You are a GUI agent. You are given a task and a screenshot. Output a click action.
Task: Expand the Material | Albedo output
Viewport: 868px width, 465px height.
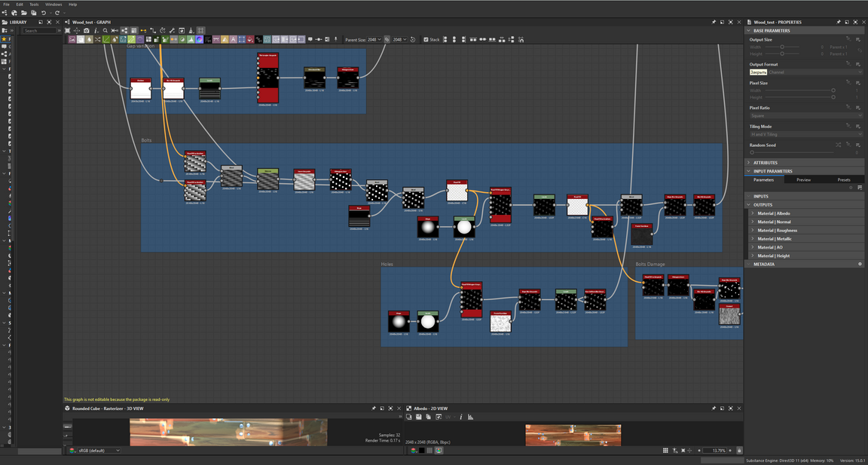[x=752, y=213]
